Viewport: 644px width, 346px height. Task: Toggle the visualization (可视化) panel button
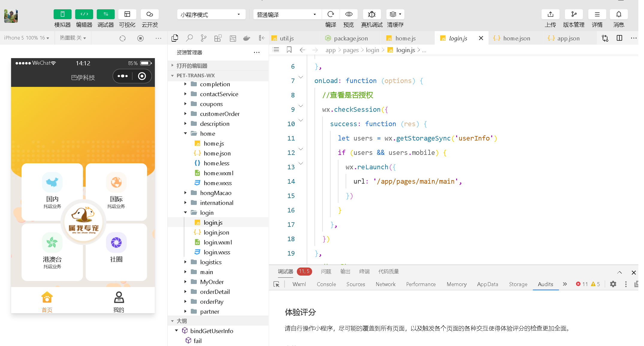click(127, 14)
